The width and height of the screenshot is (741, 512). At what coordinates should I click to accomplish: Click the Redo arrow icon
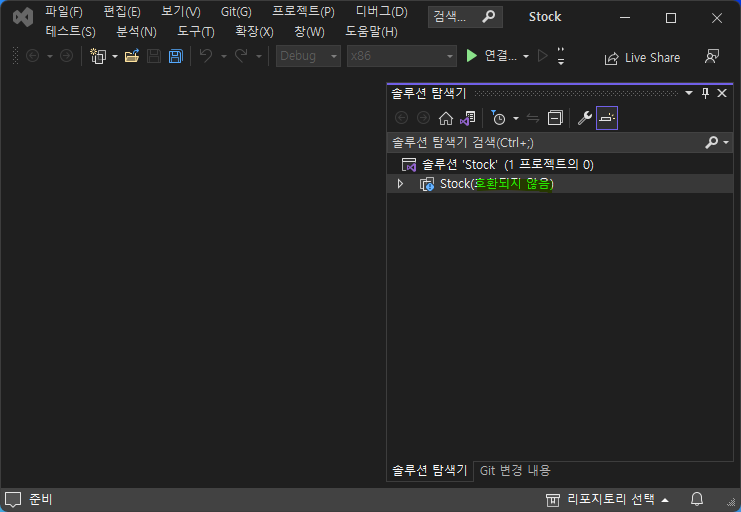tap(241, 56)
